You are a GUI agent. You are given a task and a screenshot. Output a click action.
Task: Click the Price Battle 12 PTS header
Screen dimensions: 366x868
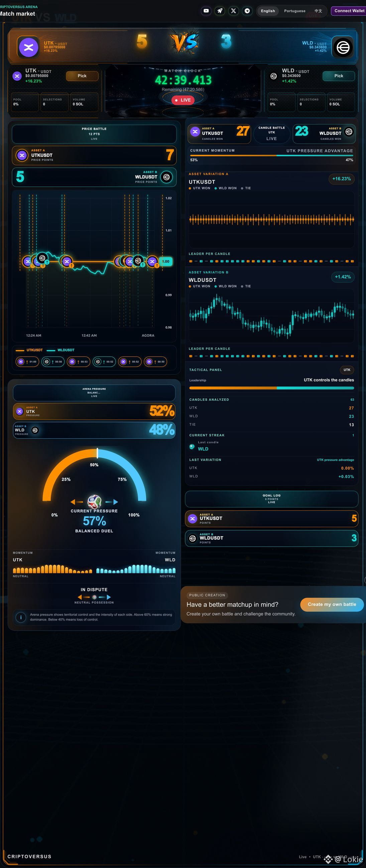94,134
